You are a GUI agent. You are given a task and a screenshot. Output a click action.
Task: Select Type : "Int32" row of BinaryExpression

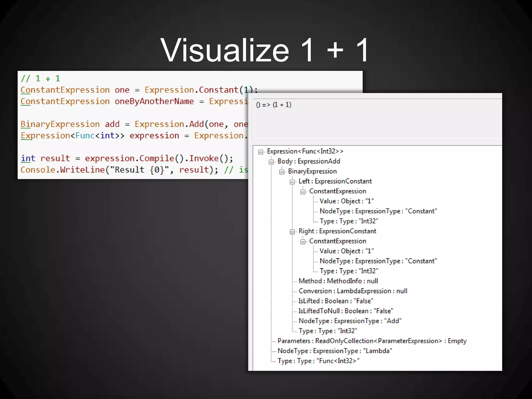[x=328, y=331]
